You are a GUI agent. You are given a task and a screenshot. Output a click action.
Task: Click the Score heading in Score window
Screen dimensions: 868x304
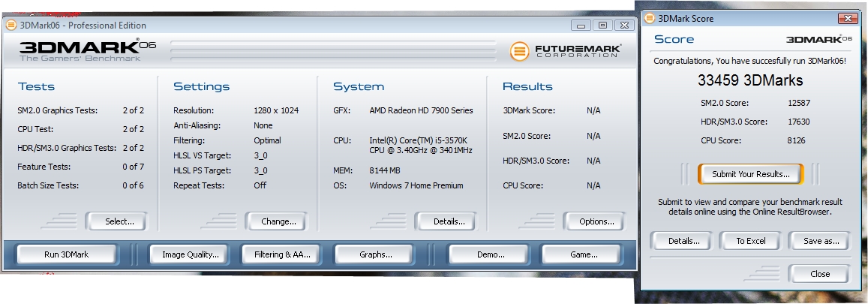click(x=674, y=39)
